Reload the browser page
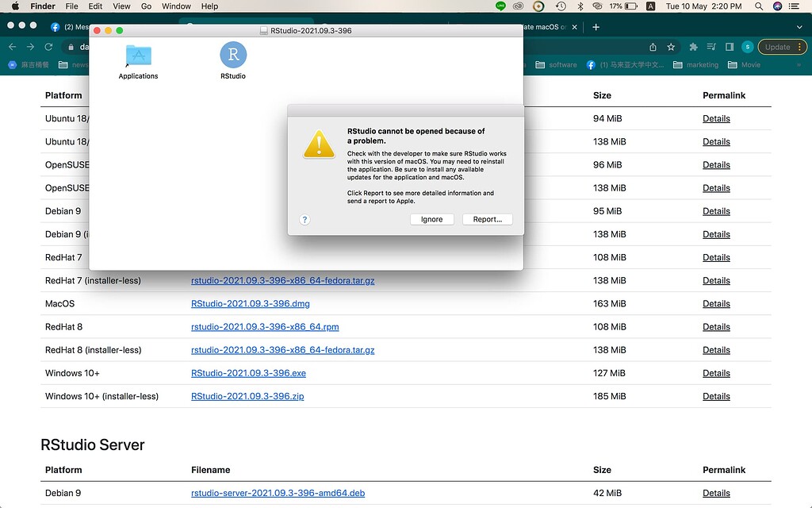812x508 pixels. pos(48,47)
